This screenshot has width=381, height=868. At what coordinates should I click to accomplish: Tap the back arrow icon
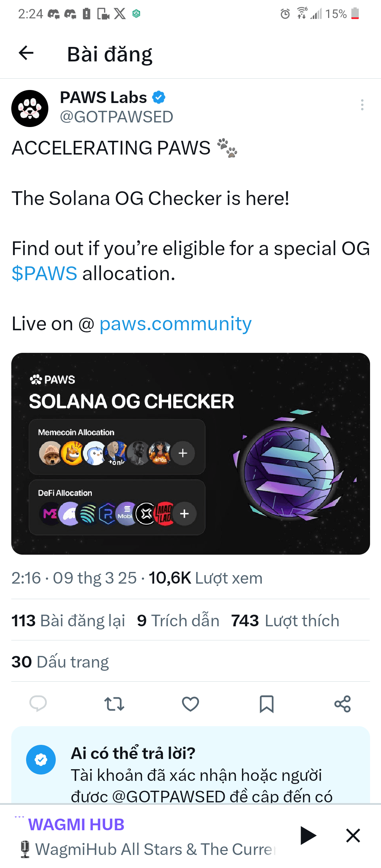[26, 53]
